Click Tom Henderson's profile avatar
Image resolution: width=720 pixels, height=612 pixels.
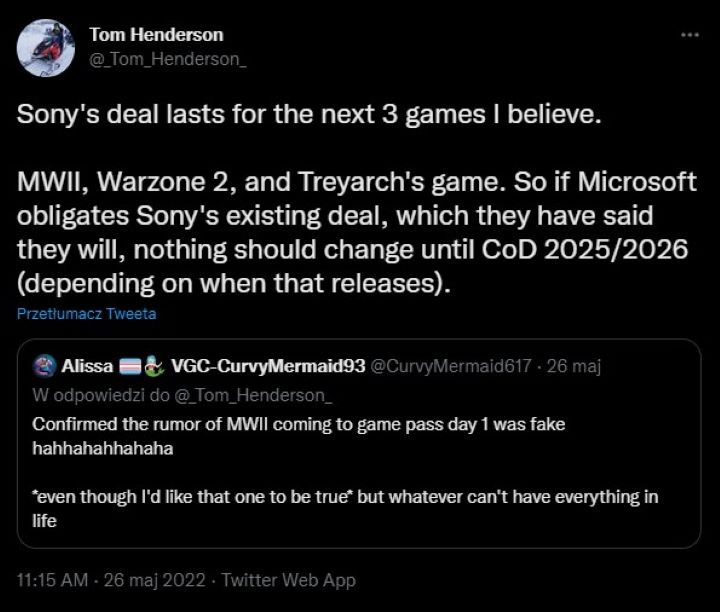tap(47, 47)
